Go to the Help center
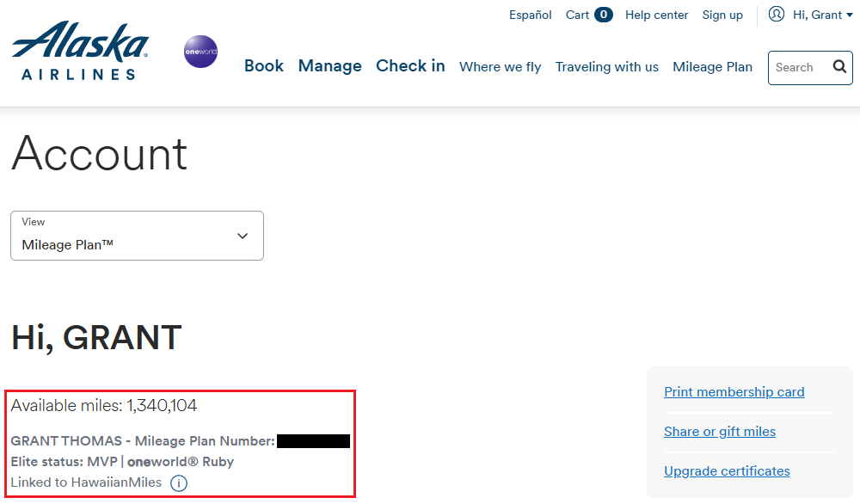Image resolution: width=860 pixels, height=504 pixels. [x=656, y=15]
